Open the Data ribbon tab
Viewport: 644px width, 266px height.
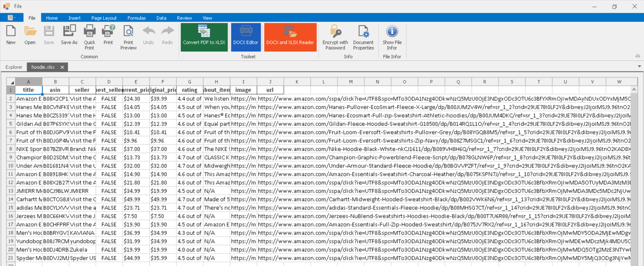(161, 18)
